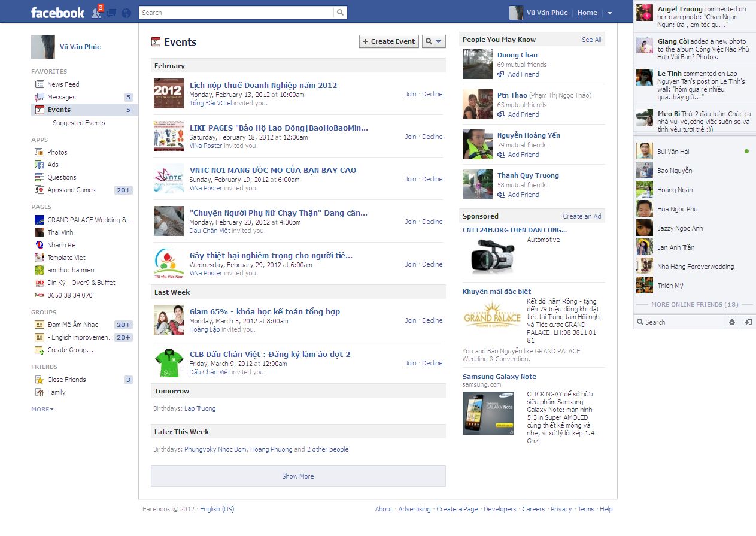Screen dimensions: 756x536
Task: Add Ptn Thao as friend
Action: pos(518,114)
